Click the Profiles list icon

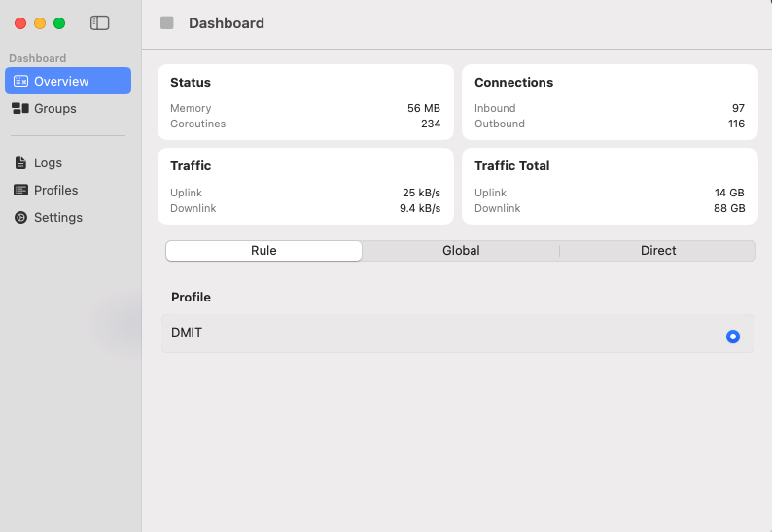tap(20, 191)
